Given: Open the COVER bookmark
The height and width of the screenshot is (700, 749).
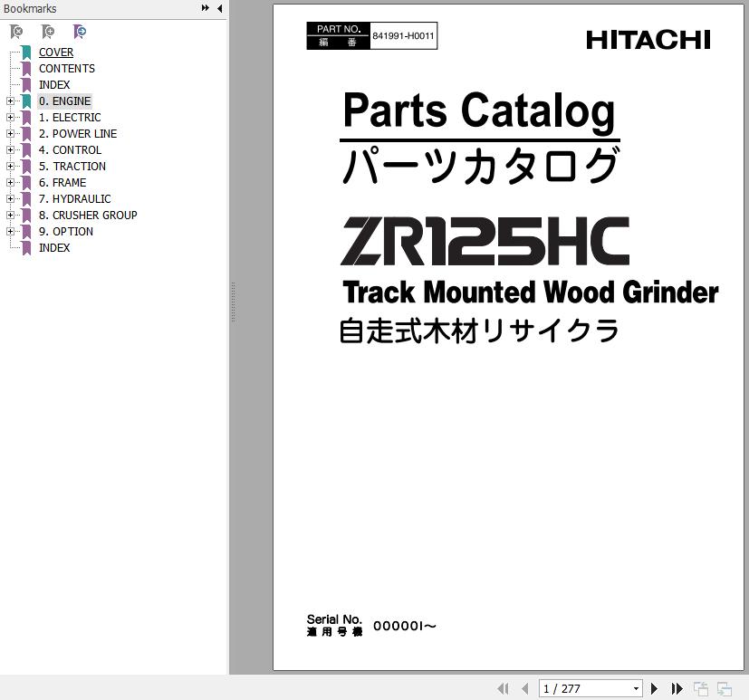Looking at the screenshot, I should (56, 53).
